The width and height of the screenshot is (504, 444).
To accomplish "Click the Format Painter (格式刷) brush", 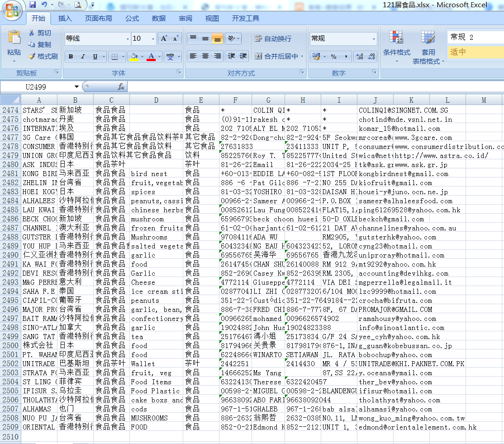I will coord(43,56).
